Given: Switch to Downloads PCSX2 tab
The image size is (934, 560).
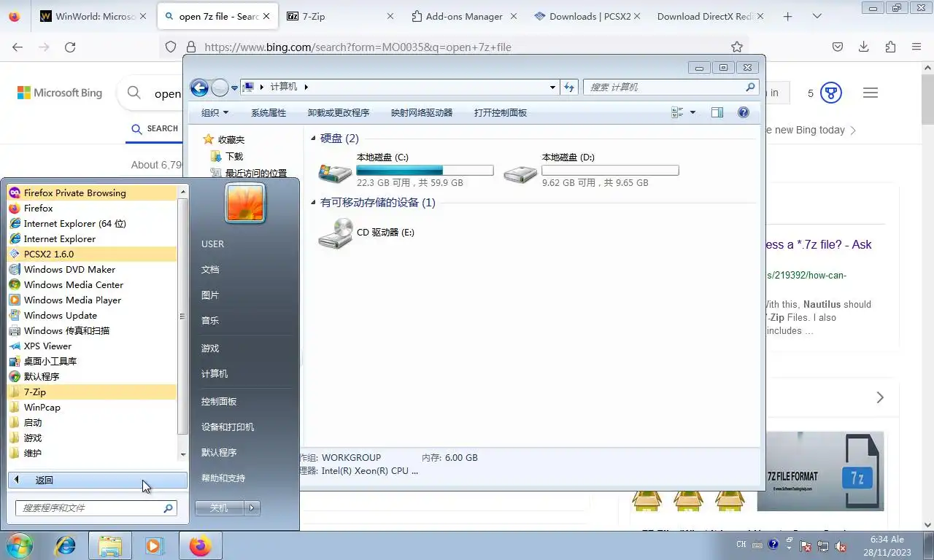Looking at the screenshot, I should (587, 16).
